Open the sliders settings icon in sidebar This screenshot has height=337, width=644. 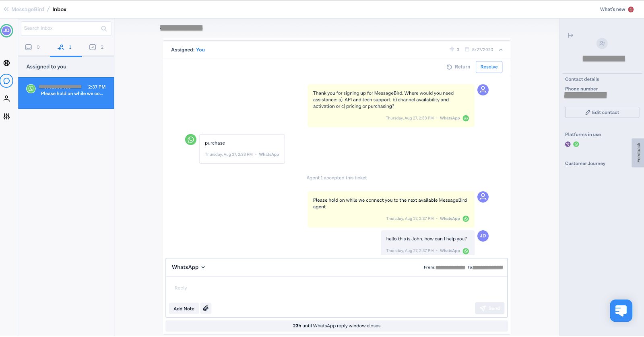[x=6, y=116]
